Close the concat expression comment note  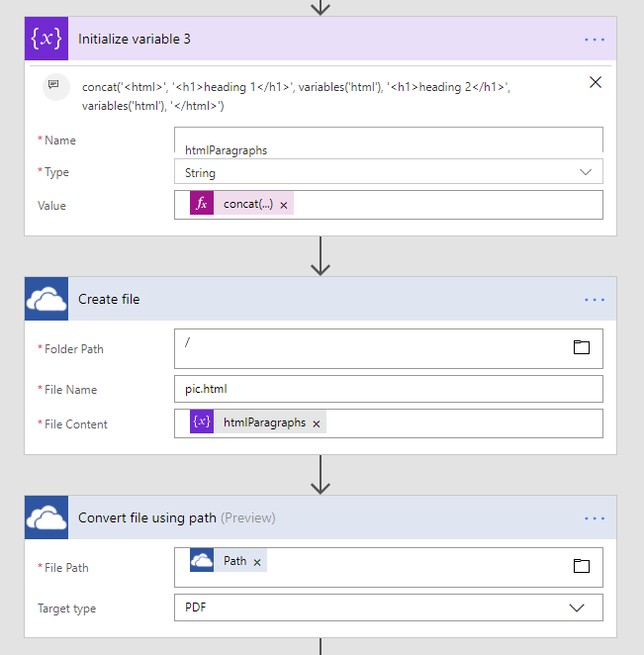596,82
